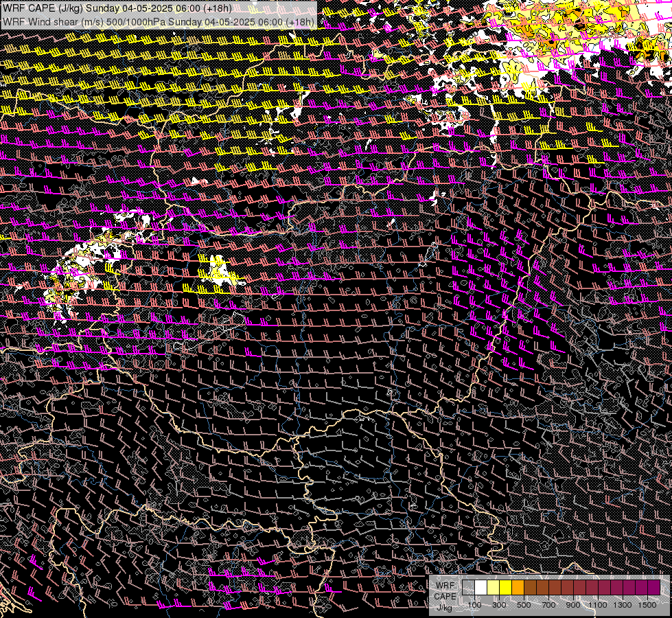Click the legend value 1300
The image size is (672, 618).
[x=623, y=605]
